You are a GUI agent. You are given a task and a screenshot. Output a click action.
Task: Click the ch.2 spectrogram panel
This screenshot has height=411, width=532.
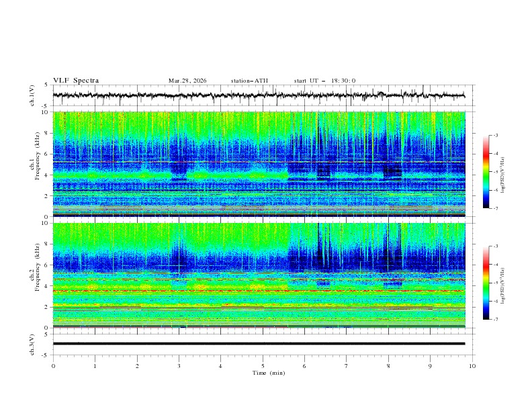[x=259, y=275]
